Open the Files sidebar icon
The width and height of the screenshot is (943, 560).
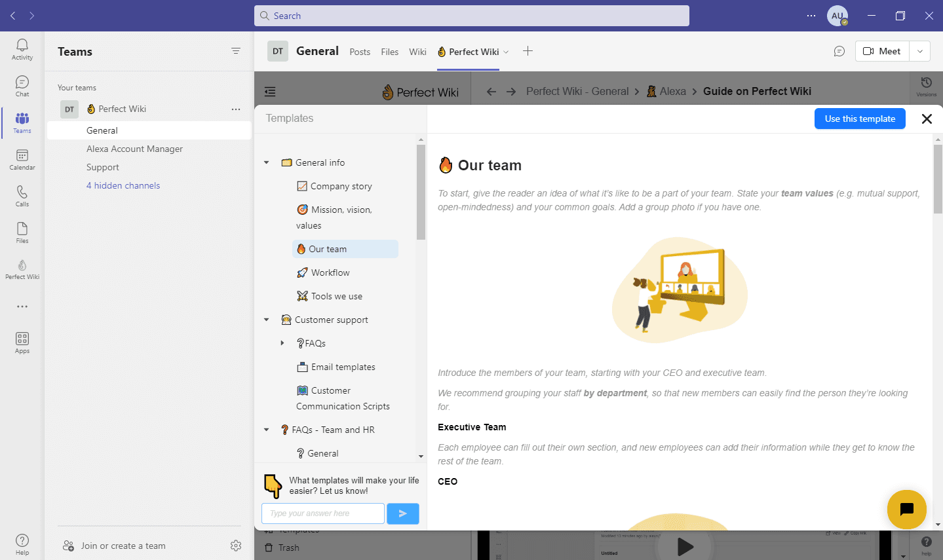(22, 233)
